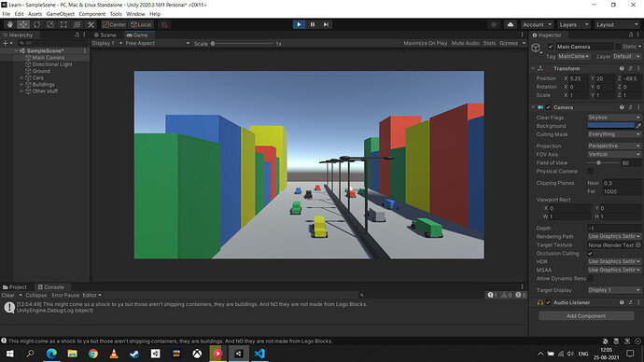
Task: Select the Scale tool in toolbar
Action: pyautogui.click(x=50, y=24)
